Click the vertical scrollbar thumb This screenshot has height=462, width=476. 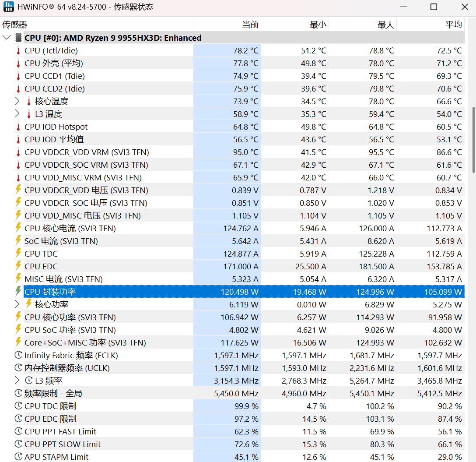coord(473,140)
